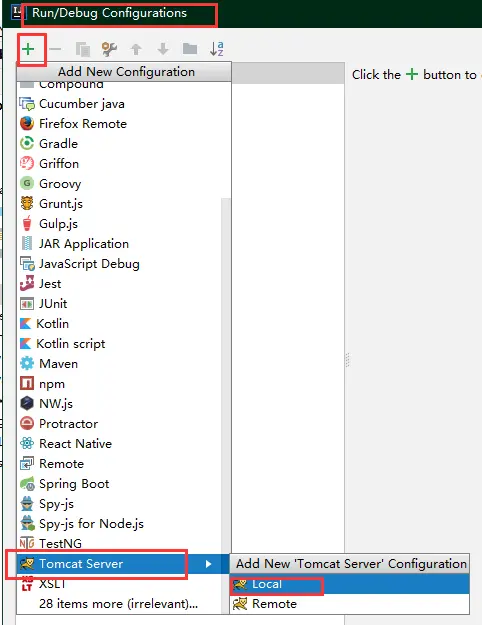Click the splitter grip handle between panels
Screen dimensions: 482x625
pos(347,360)
